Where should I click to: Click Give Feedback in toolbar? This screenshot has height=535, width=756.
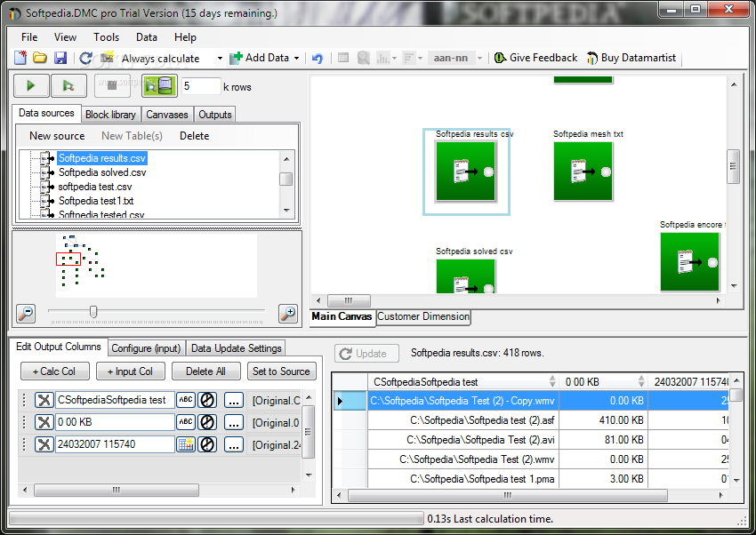[x=536, y=58]
